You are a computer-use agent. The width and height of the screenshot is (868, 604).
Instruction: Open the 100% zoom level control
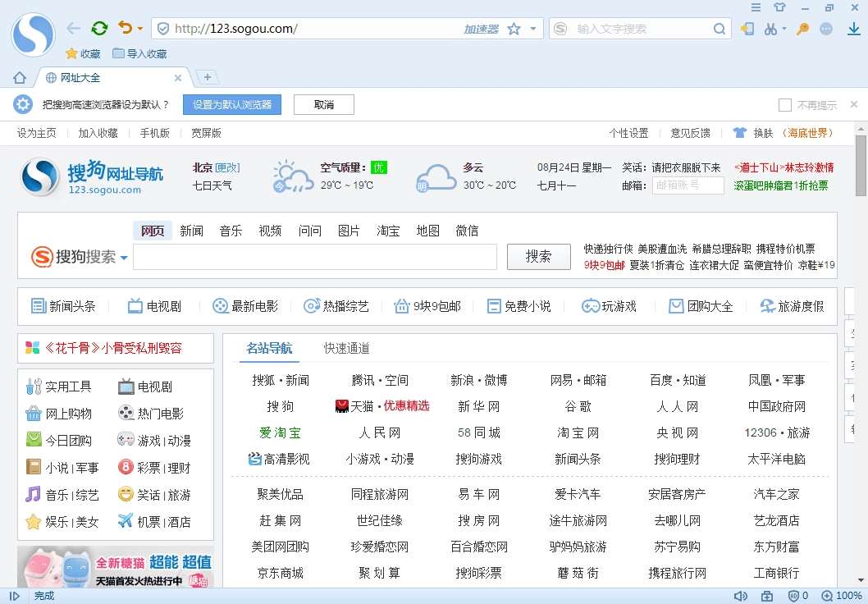click(x=842, y=597)
